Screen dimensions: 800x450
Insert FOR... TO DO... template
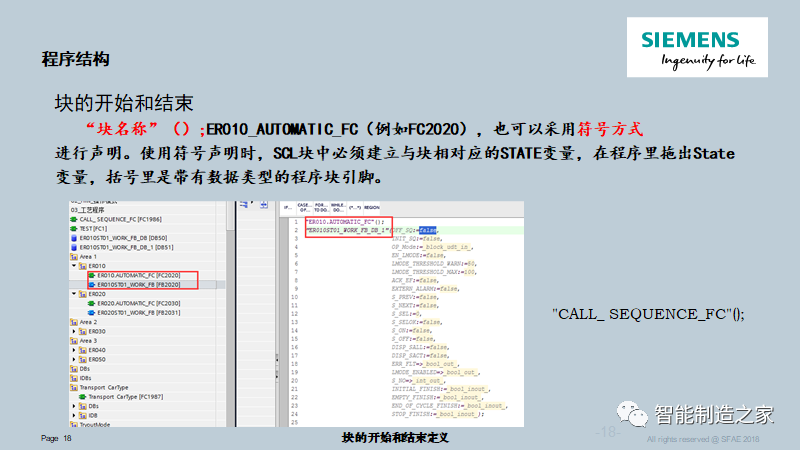point(321,208)
